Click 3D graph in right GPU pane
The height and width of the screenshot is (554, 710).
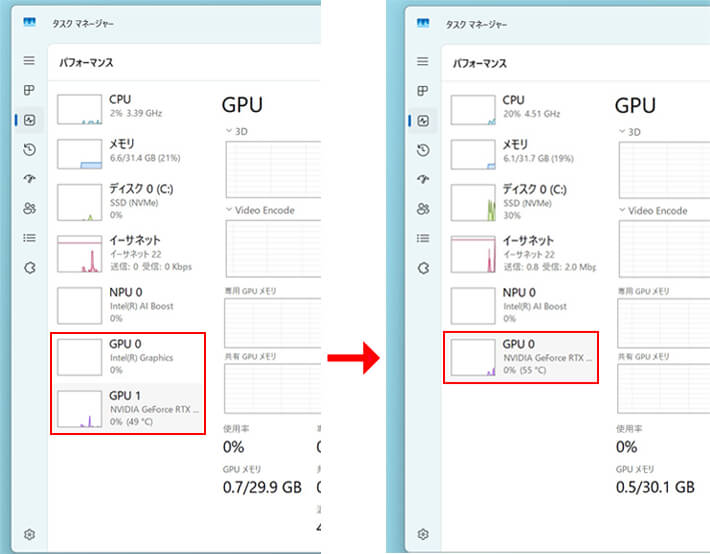(664, 170)
